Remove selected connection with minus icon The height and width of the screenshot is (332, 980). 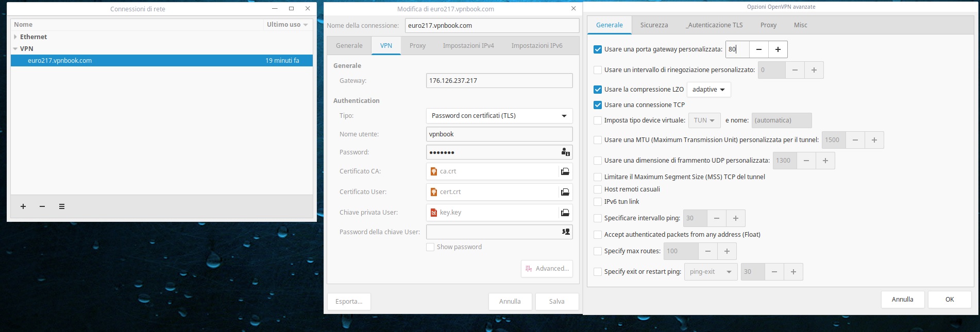point(42,206)
